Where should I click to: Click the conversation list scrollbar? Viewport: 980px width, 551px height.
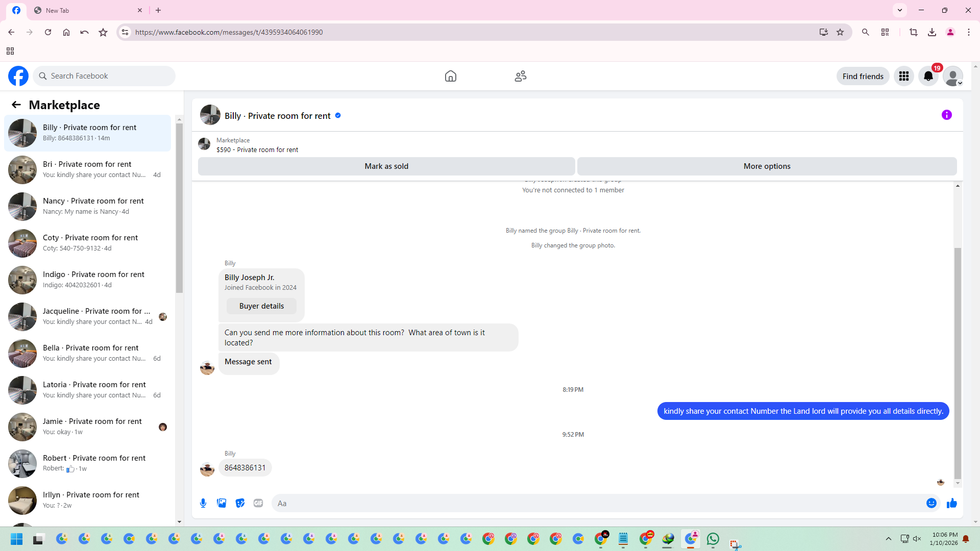point(179,209)
